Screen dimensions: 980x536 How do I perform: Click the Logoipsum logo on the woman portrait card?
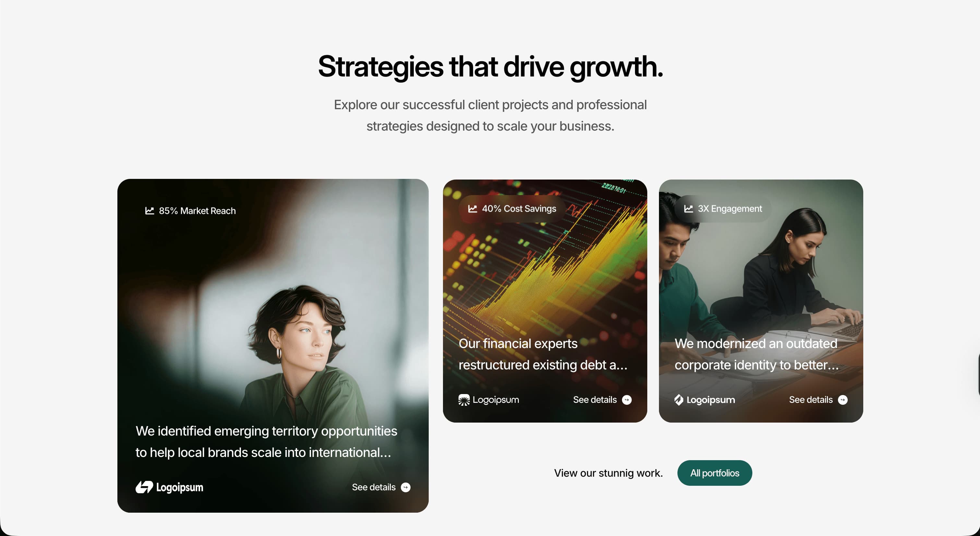pos(169,487)
